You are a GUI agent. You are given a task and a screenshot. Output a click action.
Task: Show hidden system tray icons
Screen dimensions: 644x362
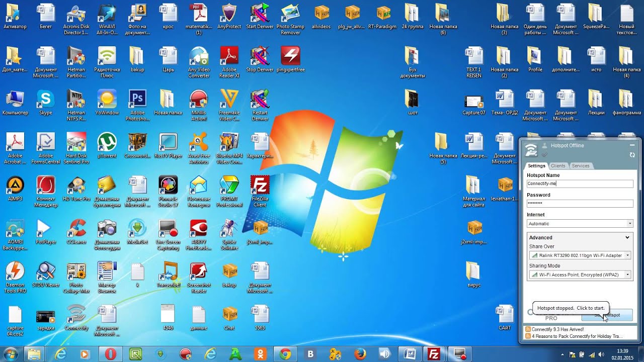[x=563, y=354]
